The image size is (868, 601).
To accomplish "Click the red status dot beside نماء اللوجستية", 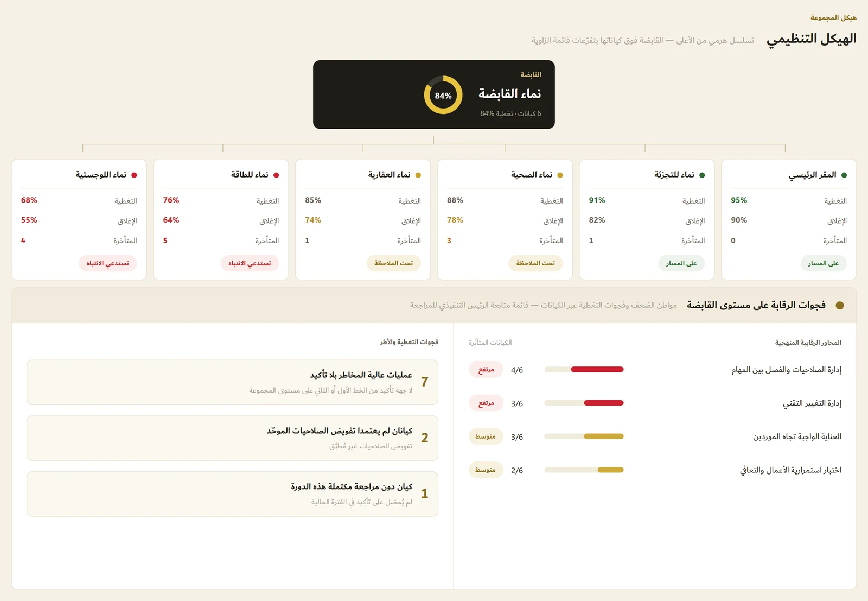I will coord(134,175).
